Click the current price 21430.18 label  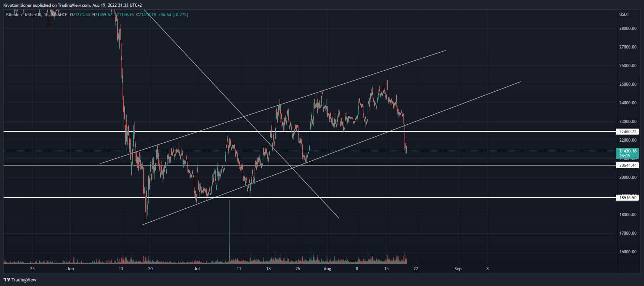point(627,151)
